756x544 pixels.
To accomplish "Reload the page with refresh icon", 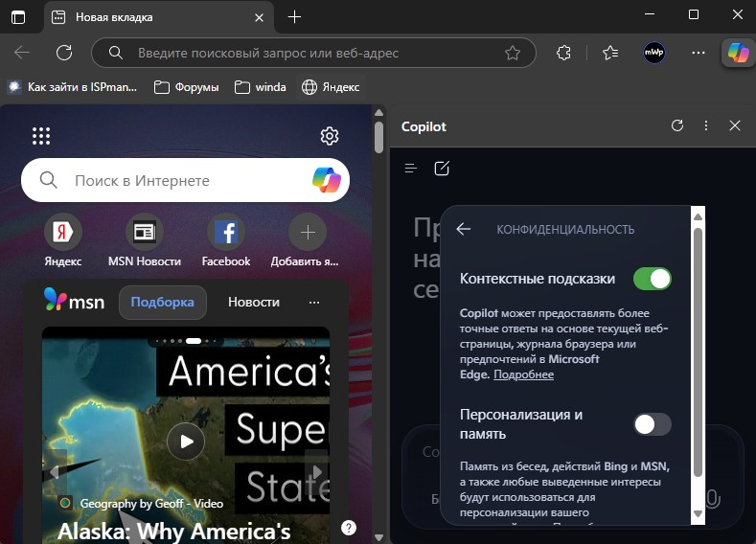I will pyautogui.click(x=64, y=53).
